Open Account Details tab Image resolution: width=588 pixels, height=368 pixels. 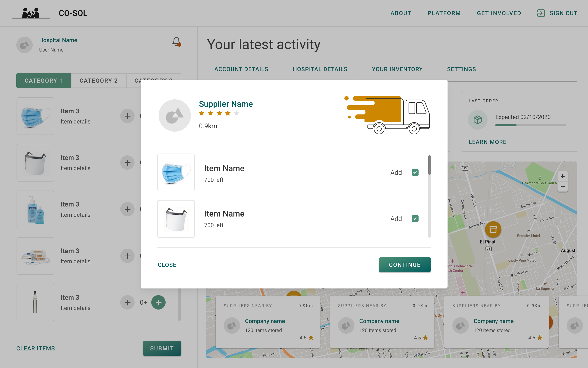click(x=241, y=69)
